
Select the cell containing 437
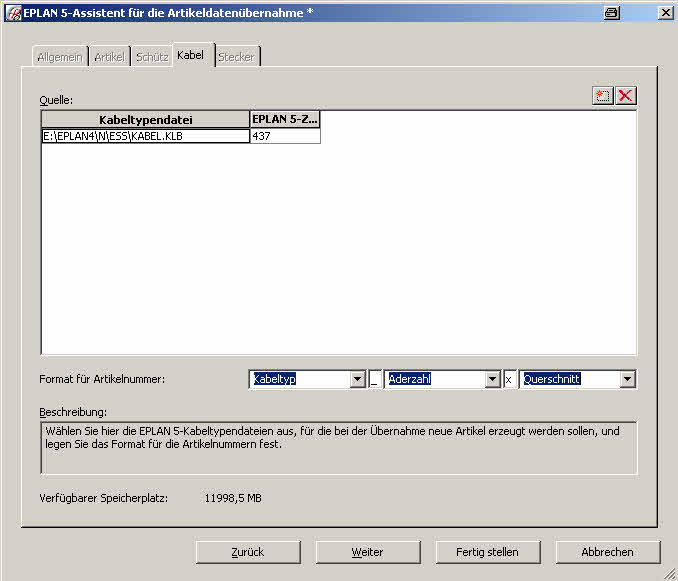tap(285, 136)
